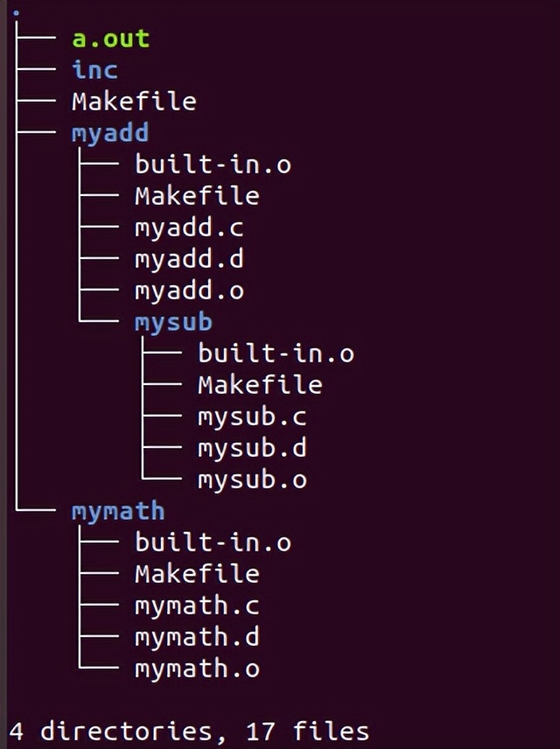
Task: Select built-in.o inside mysub folder
Action: tap(276, 353)
